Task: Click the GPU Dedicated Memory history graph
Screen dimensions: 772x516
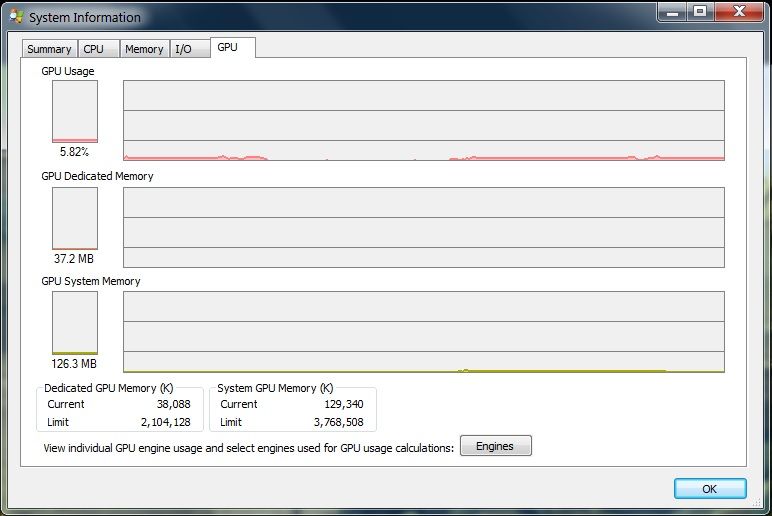Action: point(423,227)
